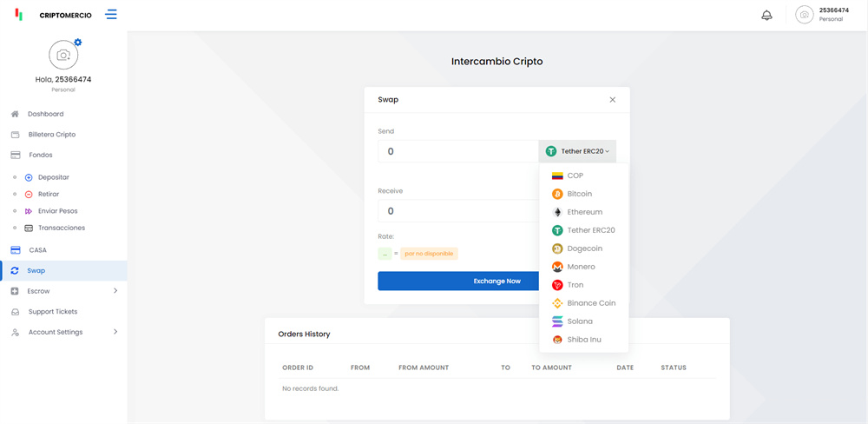Open the Depositar link
Image resolution: width=868 pixels, height=424 pixels.
point(53,177)
